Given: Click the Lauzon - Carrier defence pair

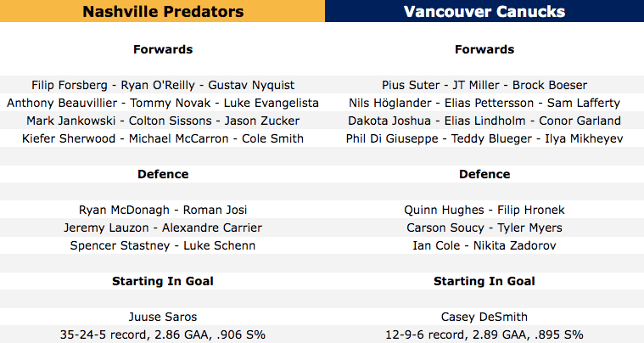Looking at the screenshot, I should 163,228.
